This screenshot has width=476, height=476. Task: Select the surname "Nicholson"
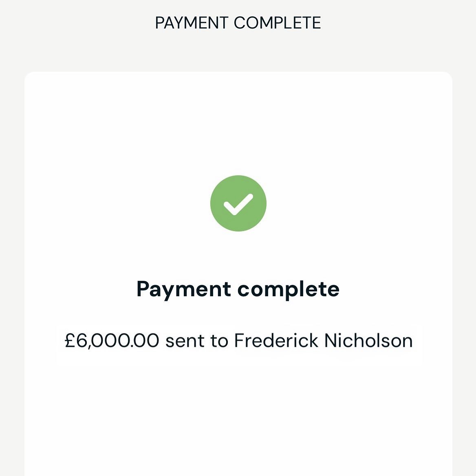368,341
